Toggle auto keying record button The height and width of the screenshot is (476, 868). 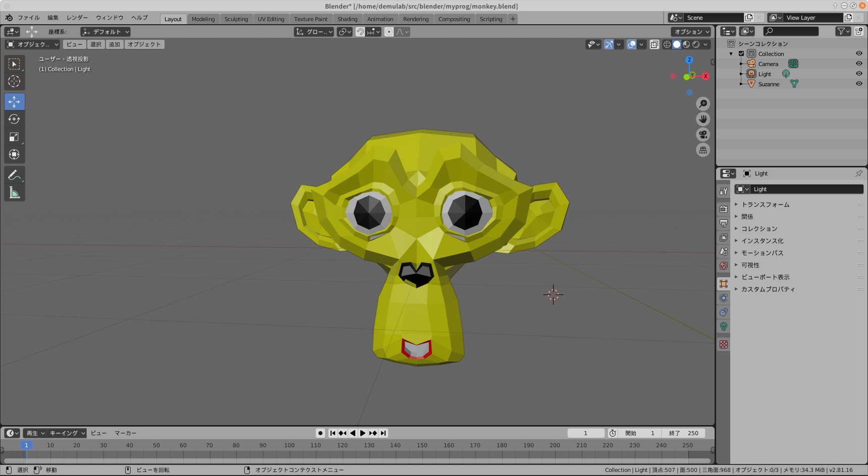coord(320,433)
